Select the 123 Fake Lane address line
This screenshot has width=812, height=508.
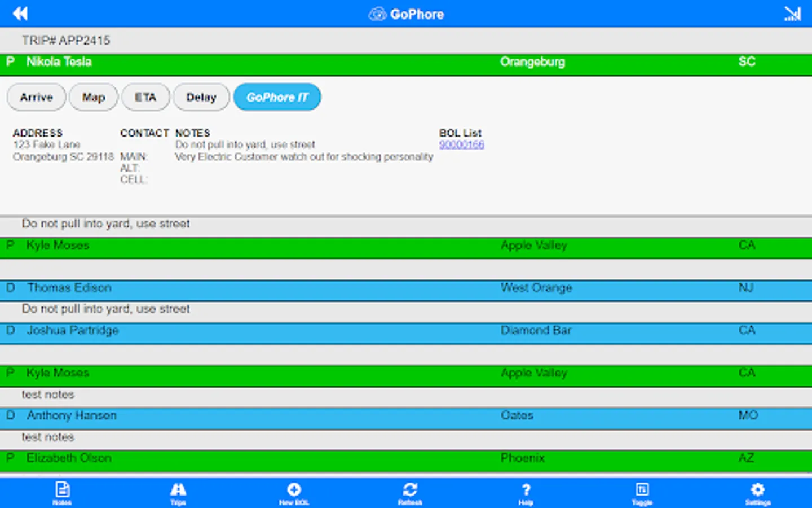[x=47, y=144]
